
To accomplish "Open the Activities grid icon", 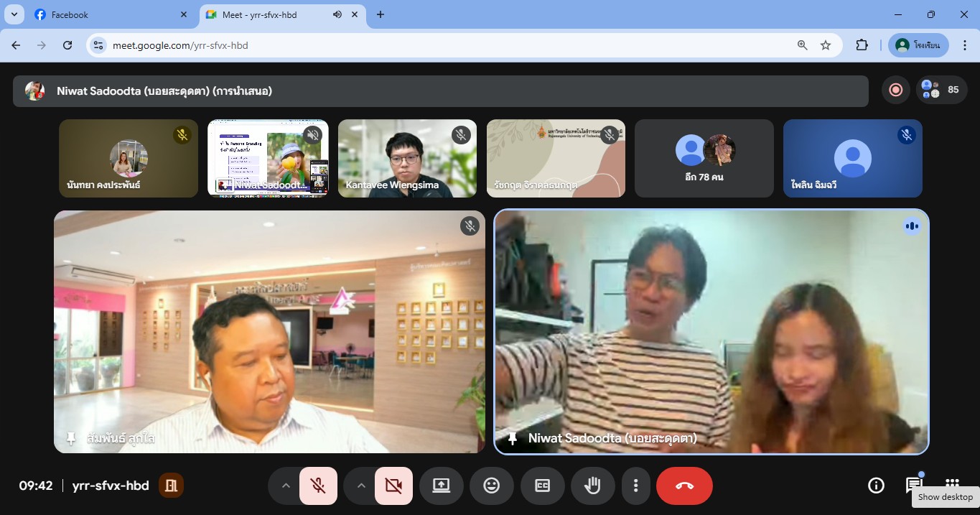I will tap(952, 484).
